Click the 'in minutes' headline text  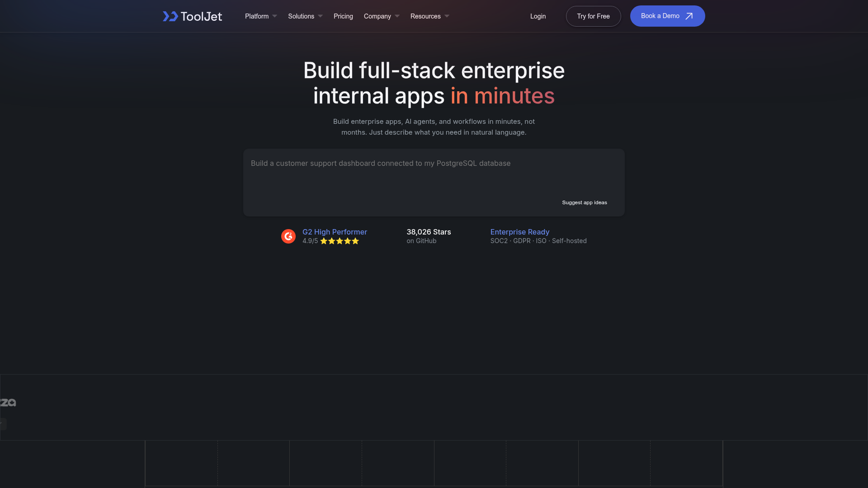(x=502, y=96)
